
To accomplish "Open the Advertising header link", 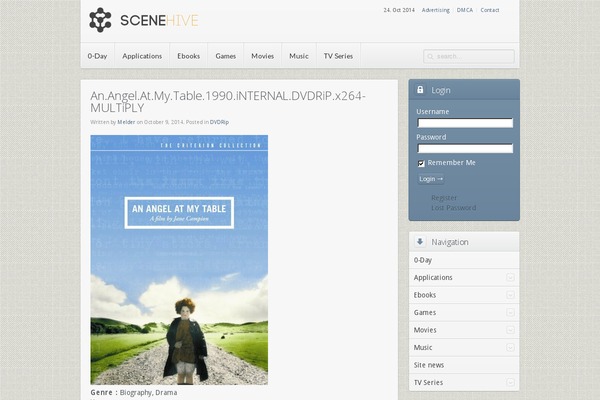I will 435,10.
